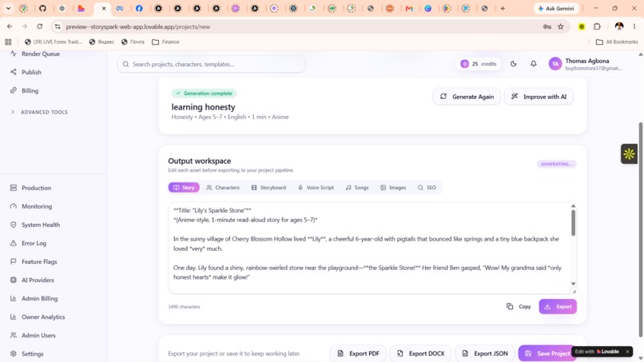
Task: Open Chrome three-dot menu
Action: coord(634,26)
